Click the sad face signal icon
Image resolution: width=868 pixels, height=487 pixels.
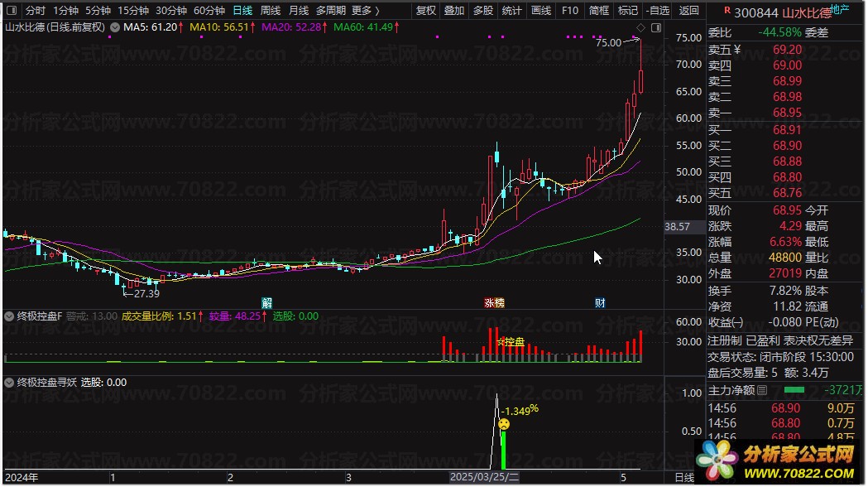click(504, 424)
